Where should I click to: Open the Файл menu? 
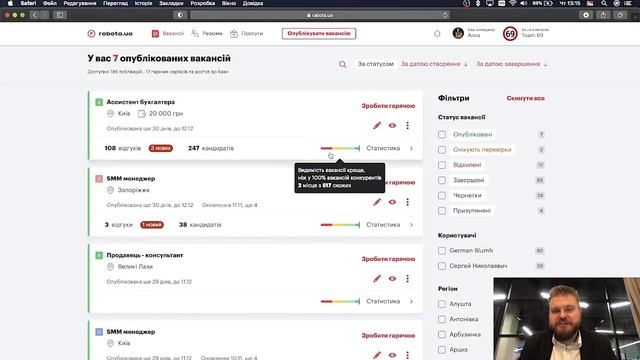[50, 3]
